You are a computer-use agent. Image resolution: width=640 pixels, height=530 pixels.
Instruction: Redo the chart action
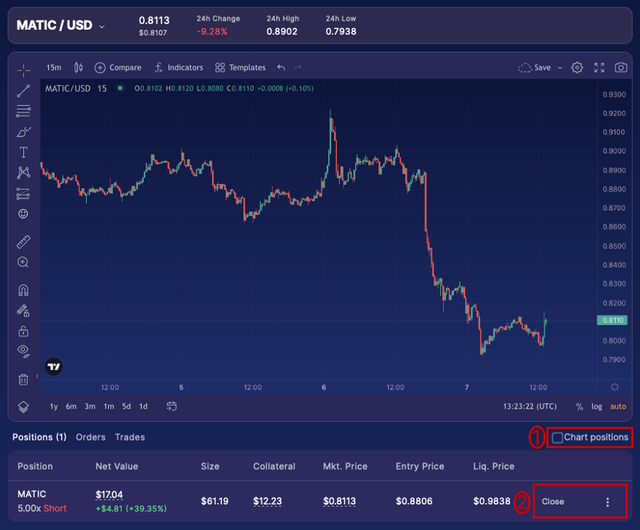tap(298, 67)
